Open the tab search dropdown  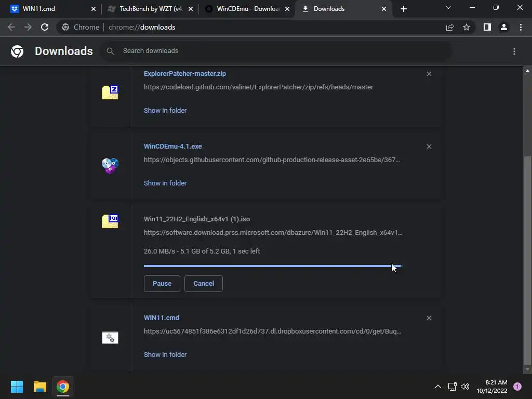coord(448,7)
